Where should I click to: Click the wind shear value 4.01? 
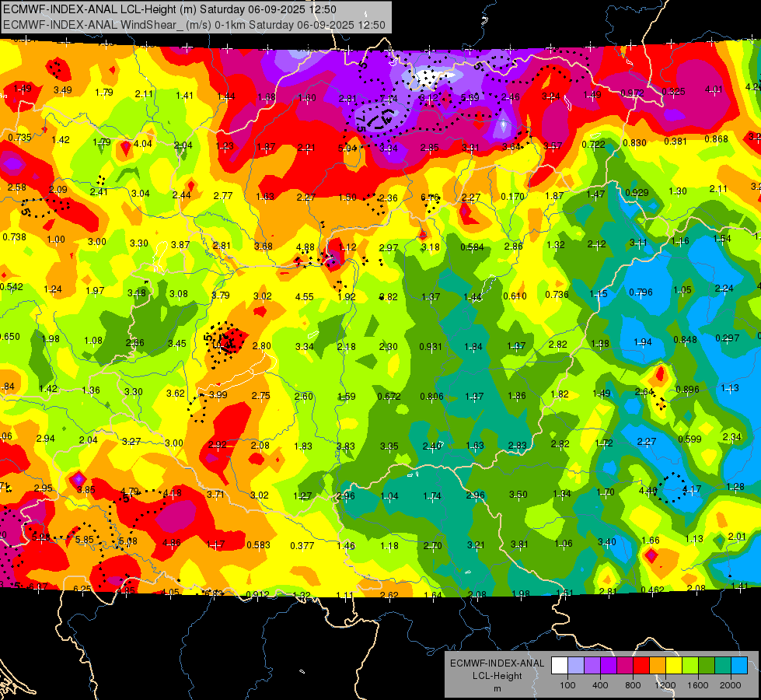714,89
